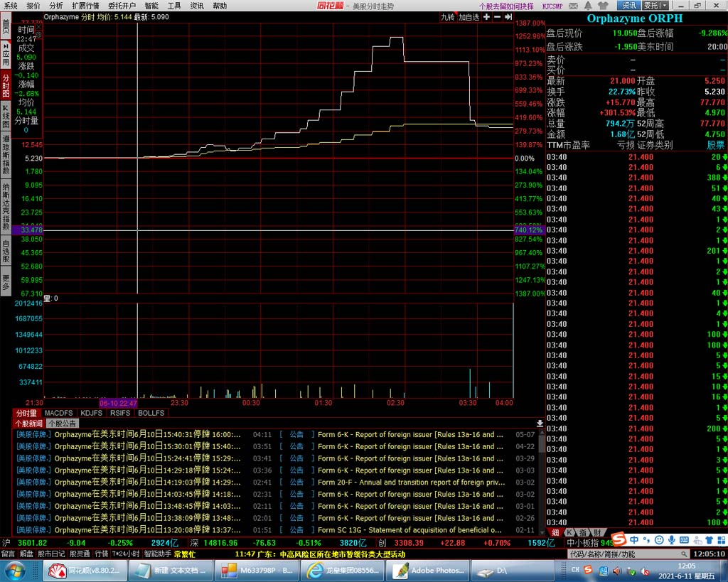Click the volume speaker icon in system tray

click(x=617, y=571)
